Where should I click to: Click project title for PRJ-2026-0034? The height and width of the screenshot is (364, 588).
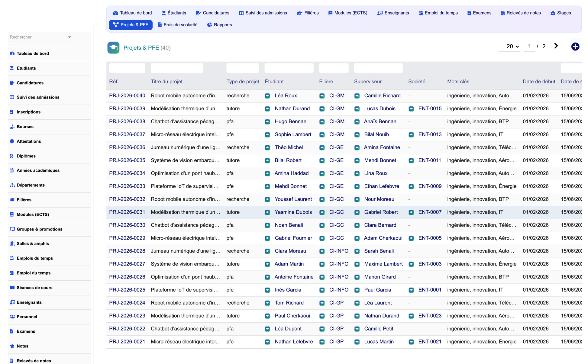pyautogui.click(x=185, y=173)
